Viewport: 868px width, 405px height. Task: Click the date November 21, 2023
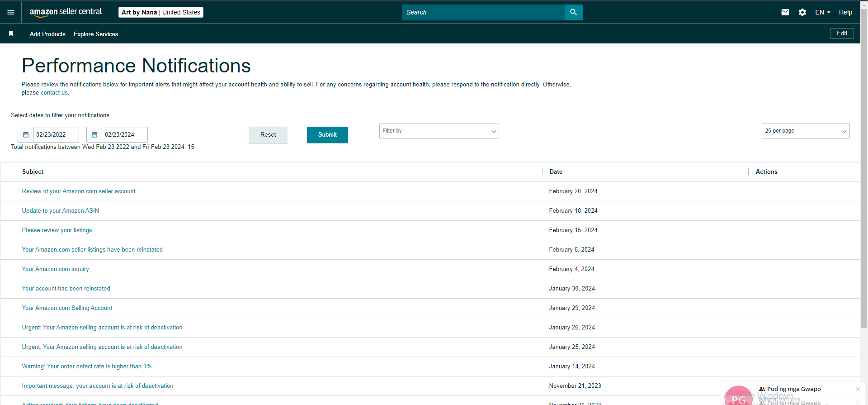coord(575,386)
